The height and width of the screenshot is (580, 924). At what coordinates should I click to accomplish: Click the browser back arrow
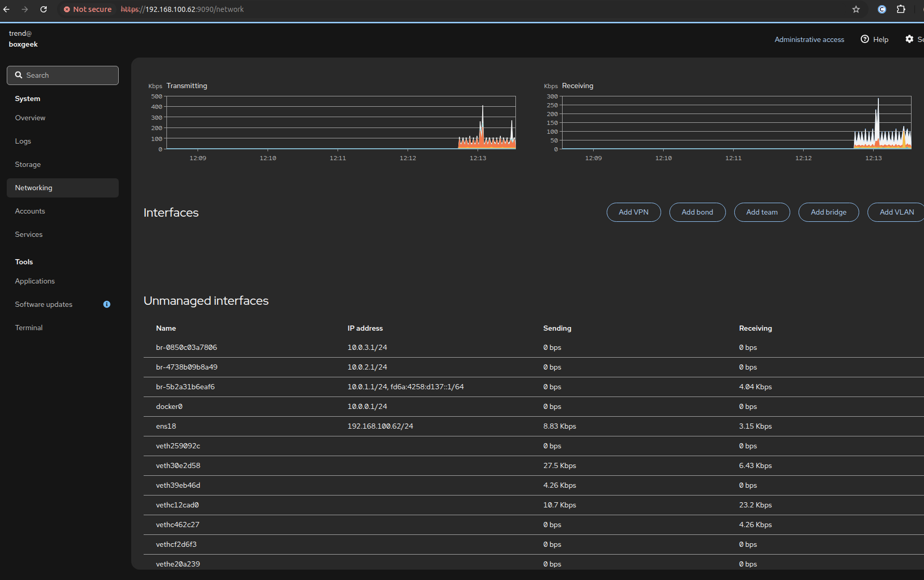tap(7, 9)
